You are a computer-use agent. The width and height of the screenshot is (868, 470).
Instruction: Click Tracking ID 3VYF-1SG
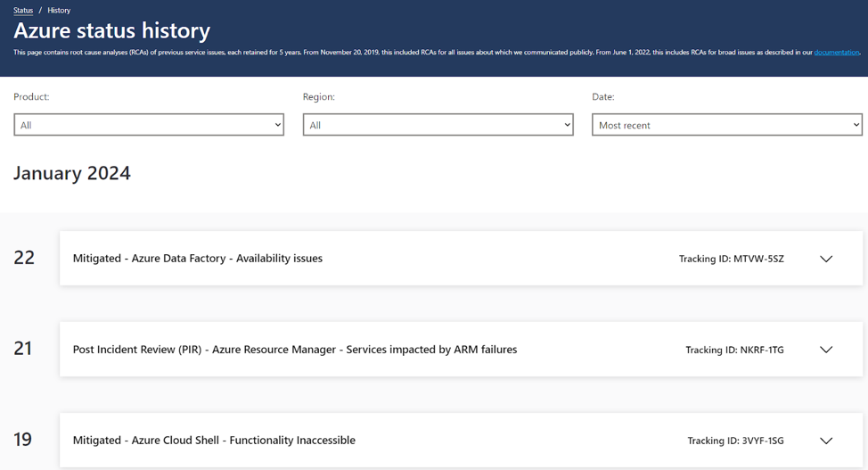coord(735,441)
